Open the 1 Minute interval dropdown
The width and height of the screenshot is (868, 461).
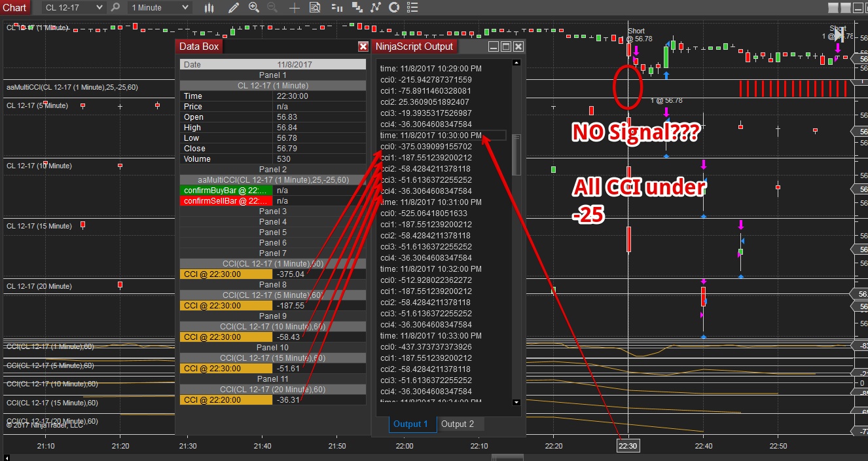(x=160, y=7)
